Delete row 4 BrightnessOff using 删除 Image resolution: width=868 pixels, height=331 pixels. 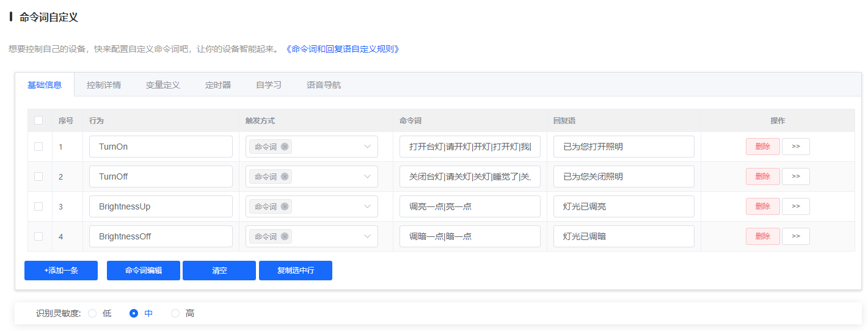[x=763, y=236]
